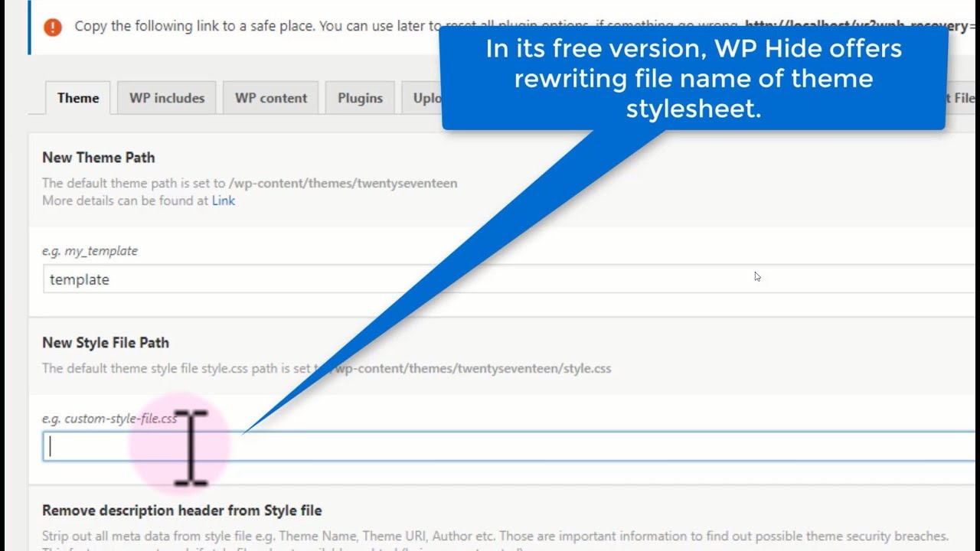Select the WP content tab
The image size is (980, 551).
point(270,98)
